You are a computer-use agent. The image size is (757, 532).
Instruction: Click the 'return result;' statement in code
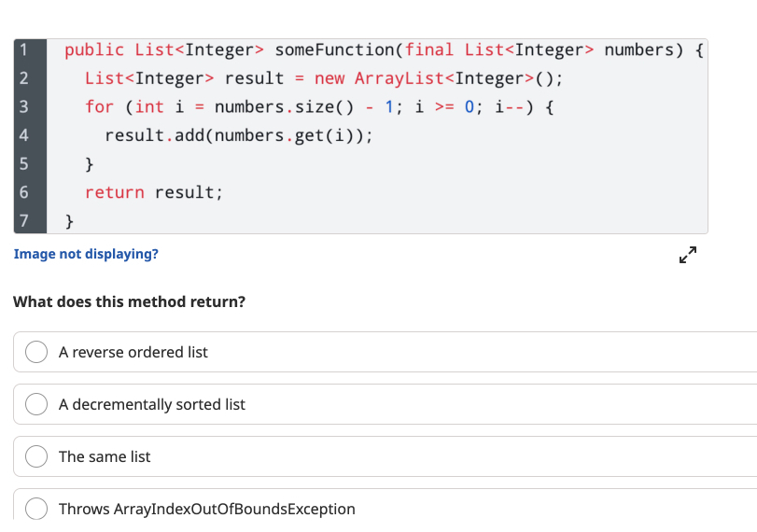click(x=154, y=192)
